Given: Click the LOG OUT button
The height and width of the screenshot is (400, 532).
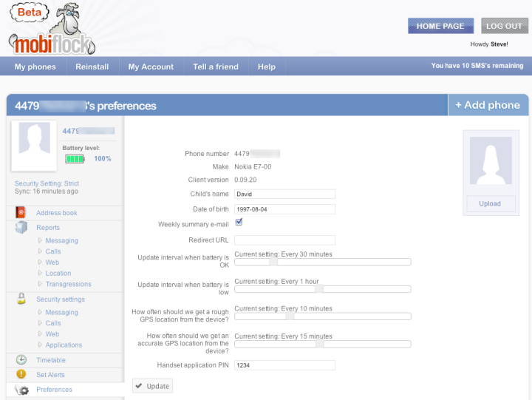Looking at the screenshot, I should (505, 26).
